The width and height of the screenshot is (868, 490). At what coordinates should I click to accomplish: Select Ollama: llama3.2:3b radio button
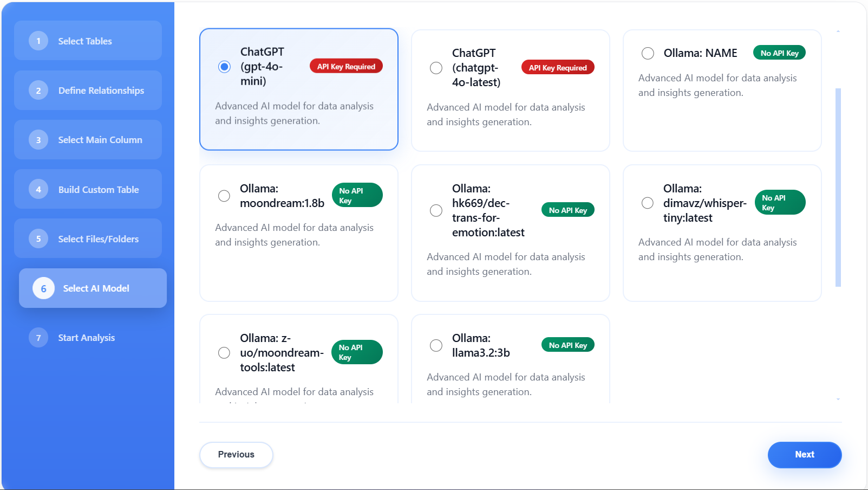coord(436,345)
